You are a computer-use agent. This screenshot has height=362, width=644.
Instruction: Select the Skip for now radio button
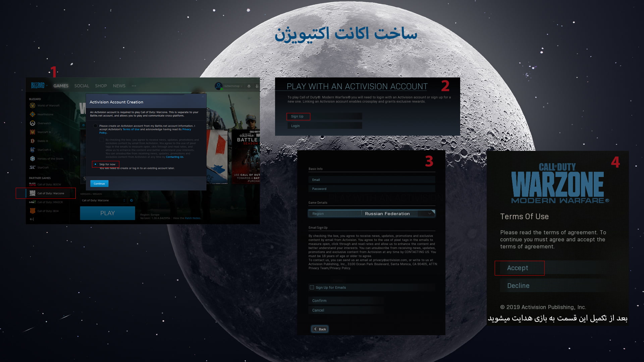tap(96, 164)
